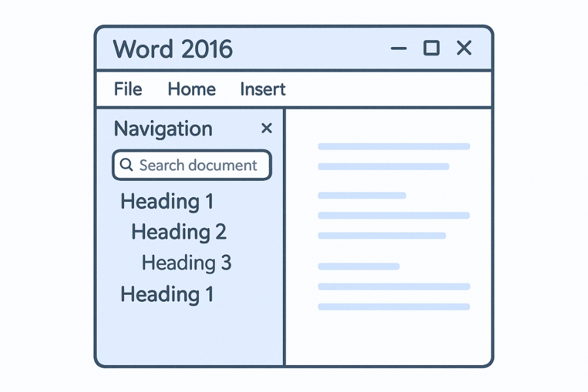Click the last line of document text
The width and height of the screenshot is (588, 392).
point(394,306)
